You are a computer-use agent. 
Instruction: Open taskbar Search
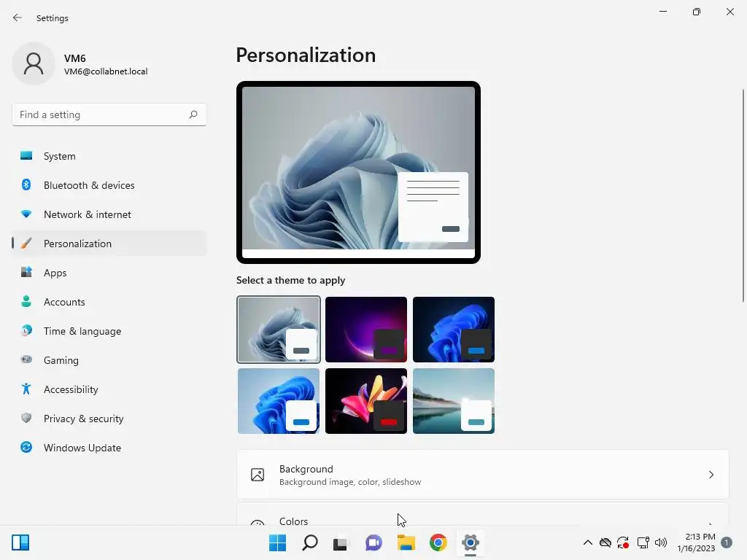tap(309, 542)
